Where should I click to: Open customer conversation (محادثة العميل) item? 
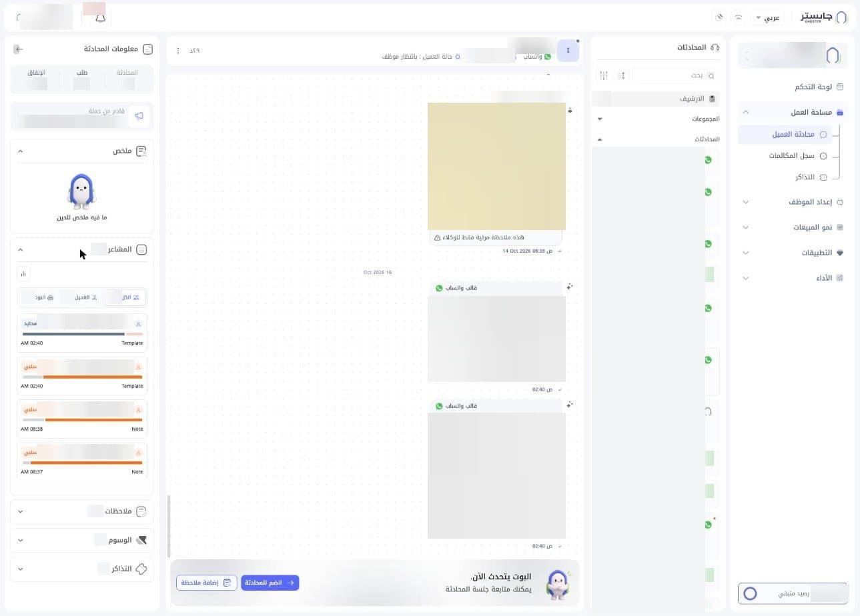point(785,134)
